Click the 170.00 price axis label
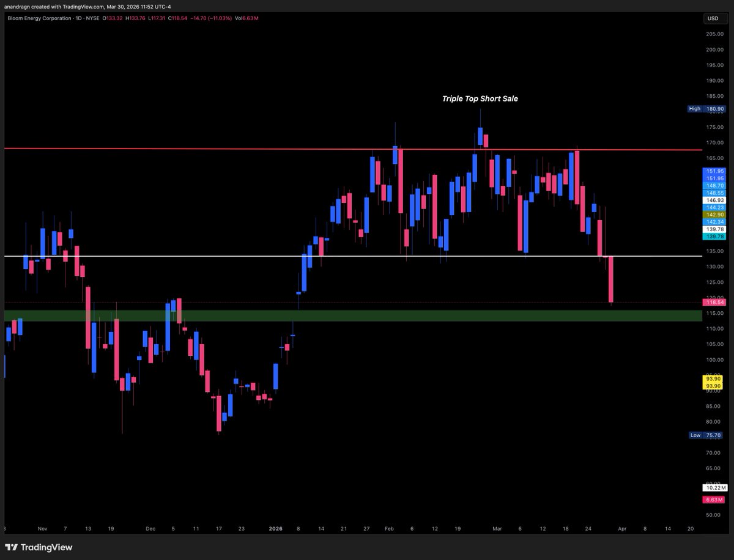Screen dimensions: 734x560 pyautogui.click(x=714, y=142)
